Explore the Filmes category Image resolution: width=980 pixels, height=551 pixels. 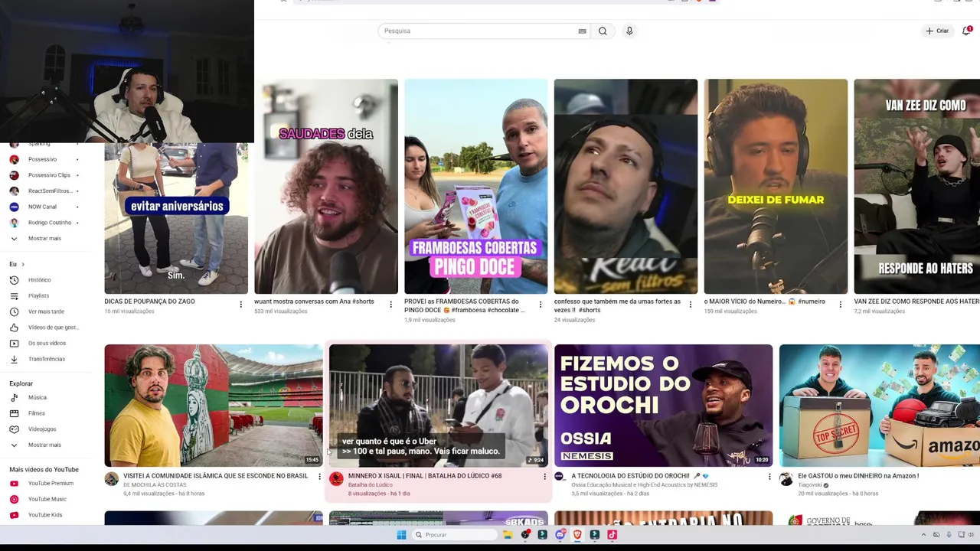36,413
